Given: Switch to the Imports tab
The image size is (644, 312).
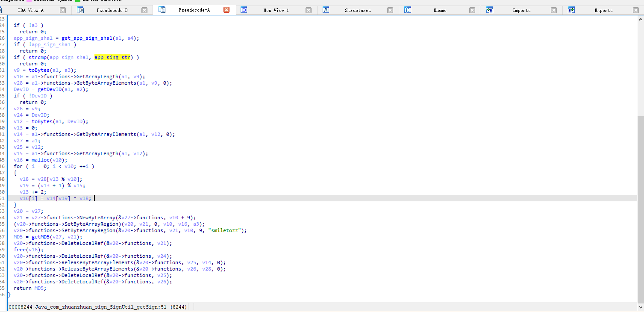Looking at the screenshot, I should (521, 10).
